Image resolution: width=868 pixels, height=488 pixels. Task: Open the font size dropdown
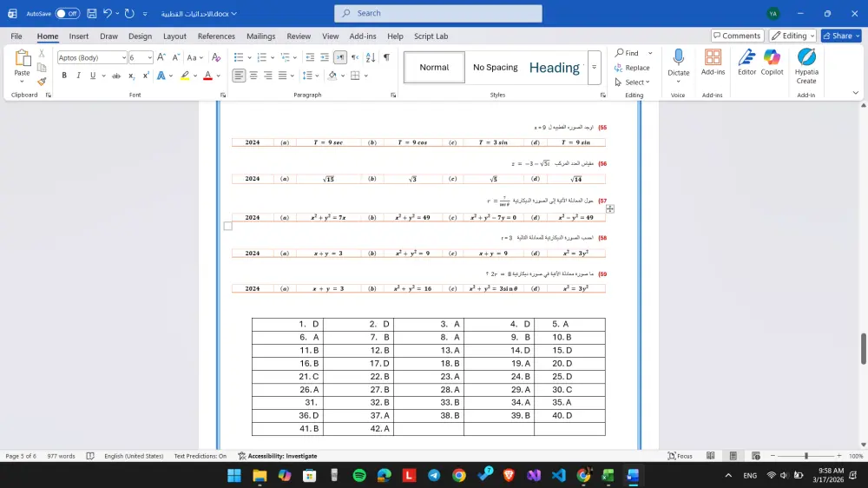point(149,57)
